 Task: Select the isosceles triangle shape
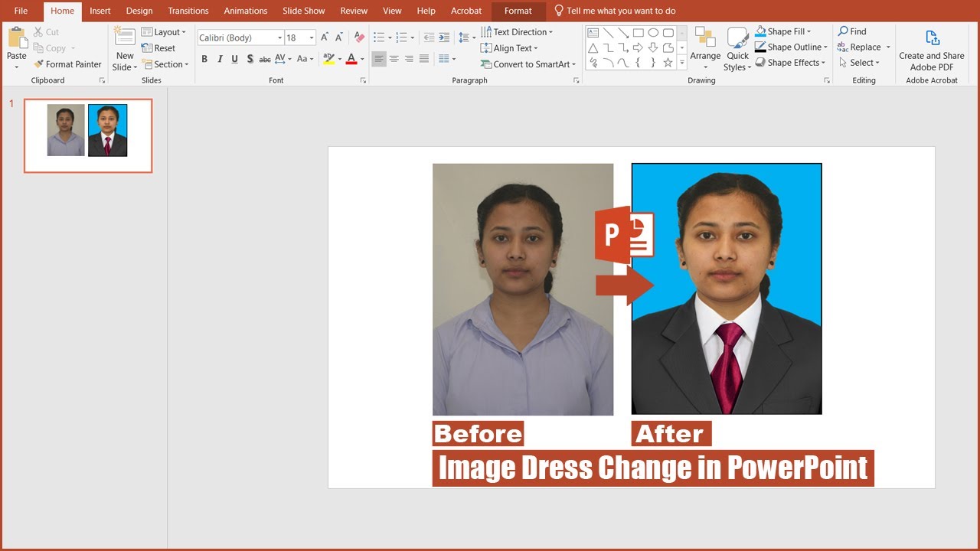tap(593, 47)
